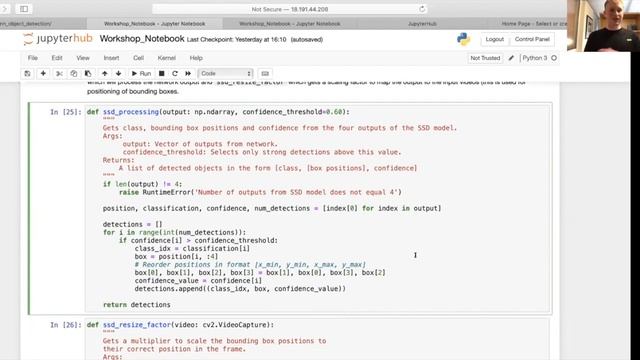Restart kernel and run all icon
The height and width of the screenshot is (360, 640).
(x=188, y=73)
